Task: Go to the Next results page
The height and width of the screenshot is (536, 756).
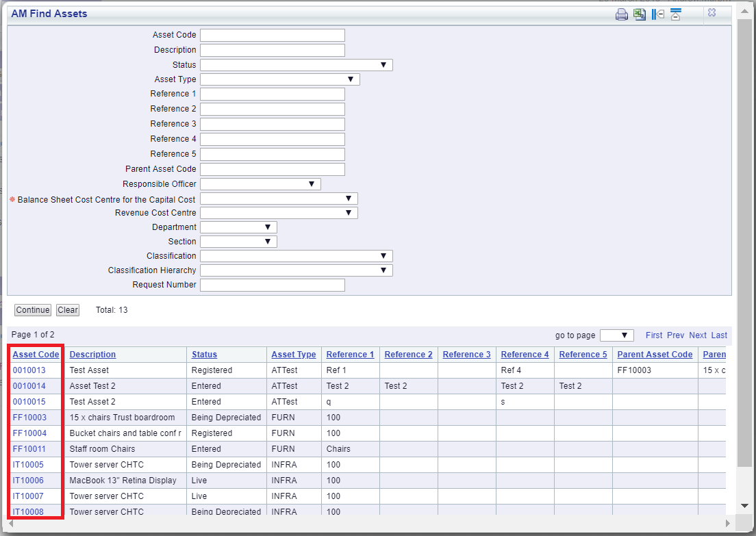Action: pos(698,335)
